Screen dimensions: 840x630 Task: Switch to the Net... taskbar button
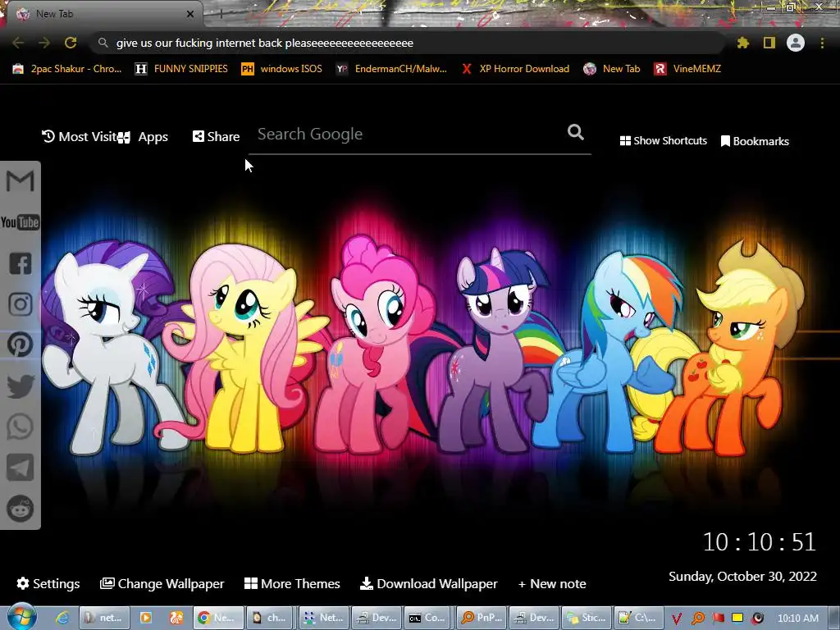click(323, 618)
